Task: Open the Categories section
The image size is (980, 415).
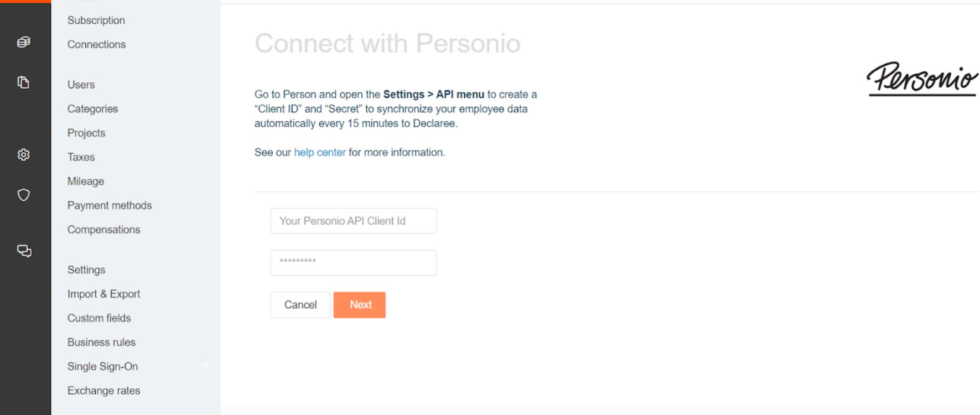Action: (x=92, y=109)
